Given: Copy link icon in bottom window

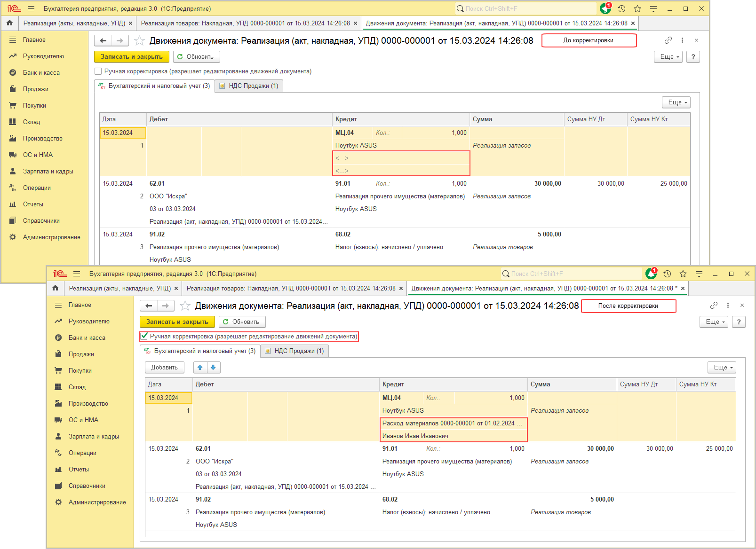Looking at the screenshot, I should coord(714,306).
